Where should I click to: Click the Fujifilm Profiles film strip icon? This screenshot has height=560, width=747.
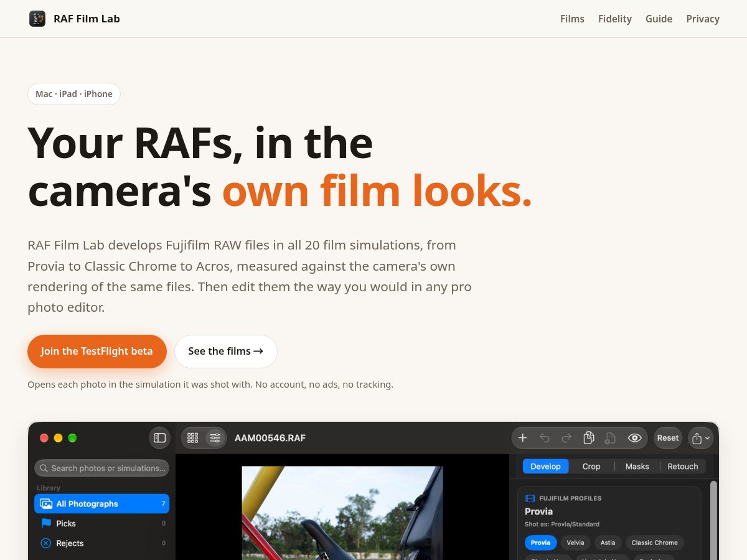[x=530, y=498]
